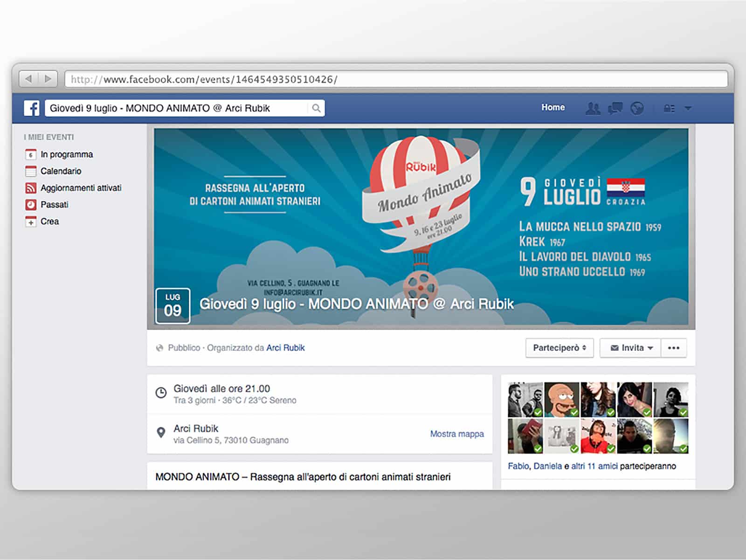Go to Home in header
The height and width of the screenshot is (560, 746).
[x=553, y=107]
